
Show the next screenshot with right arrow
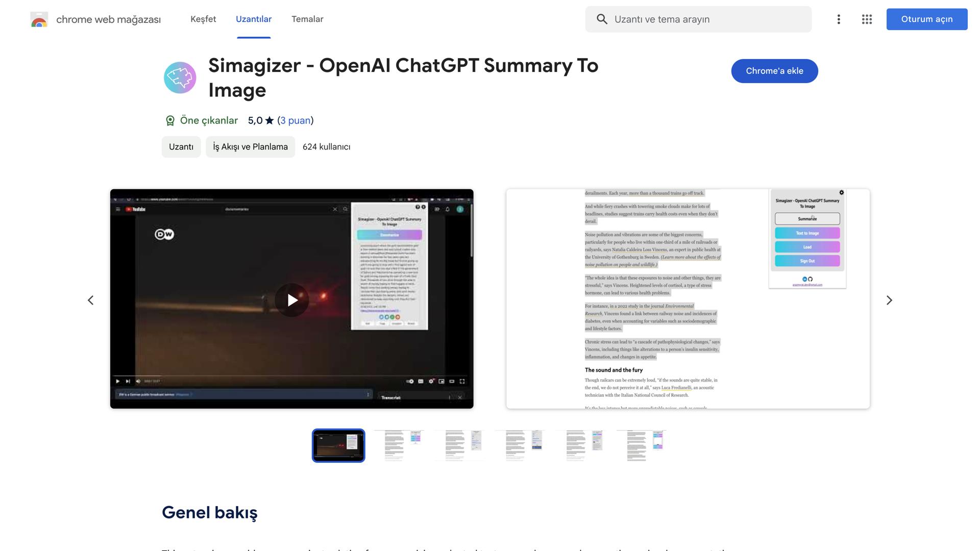click(x=889, y=300)
